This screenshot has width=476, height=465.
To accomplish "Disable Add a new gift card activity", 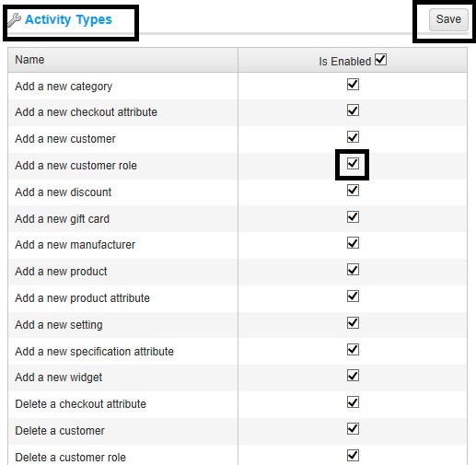I will (353, 217).
